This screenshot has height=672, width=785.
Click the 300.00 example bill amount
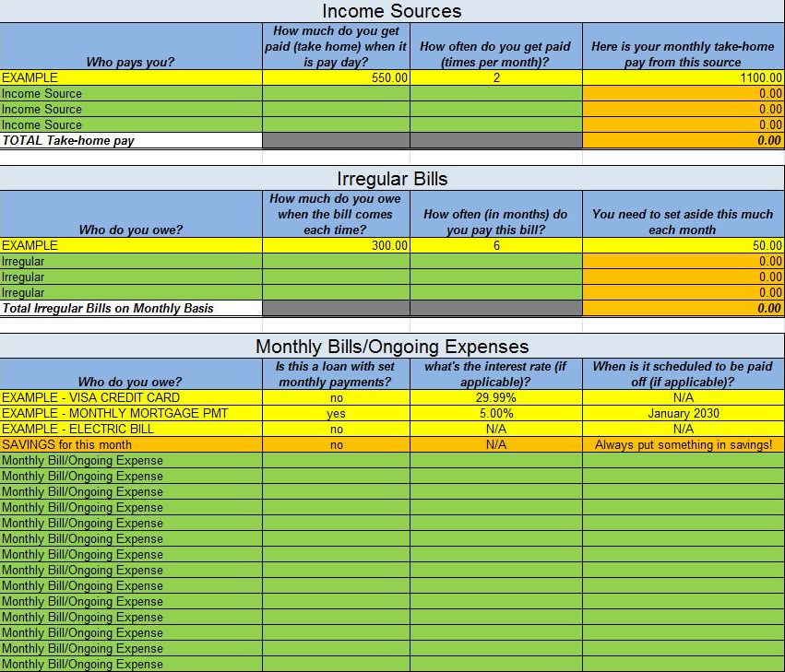(336, 245)
